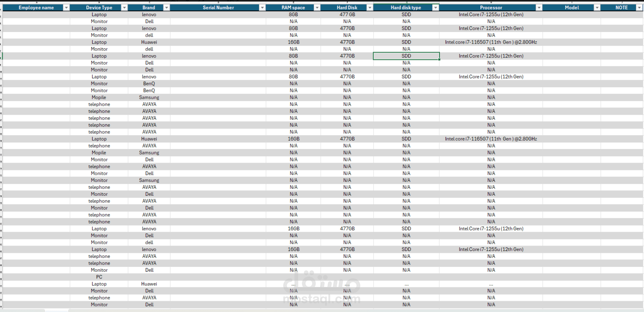This screenshot has width=644, height=312.
Task: Click topmost 'Intel core i7-1165G7' processor cell
Action: [491, 42]
